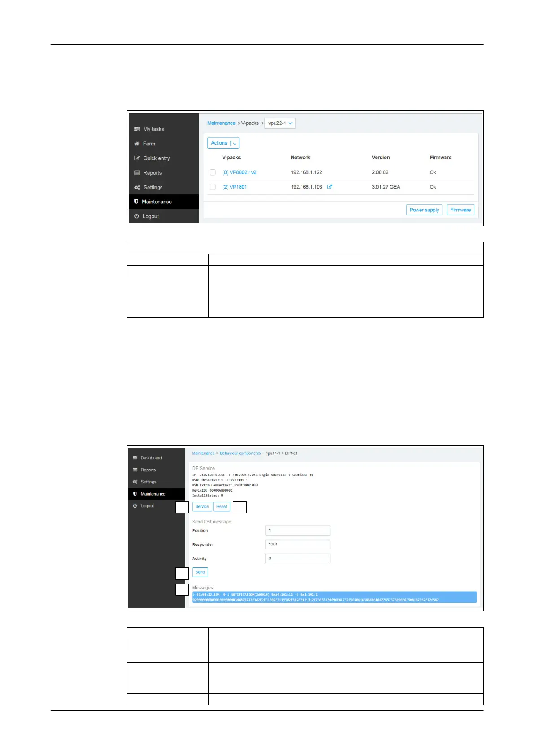
Task: Click the Reset button
Action: (222, 507)
